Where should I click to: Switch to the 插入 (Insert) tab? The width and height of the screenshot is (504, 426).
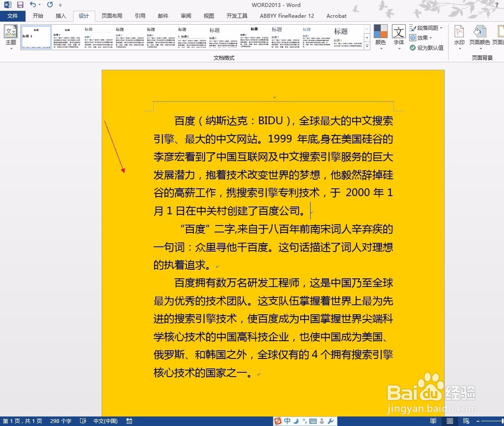point(61,16)
